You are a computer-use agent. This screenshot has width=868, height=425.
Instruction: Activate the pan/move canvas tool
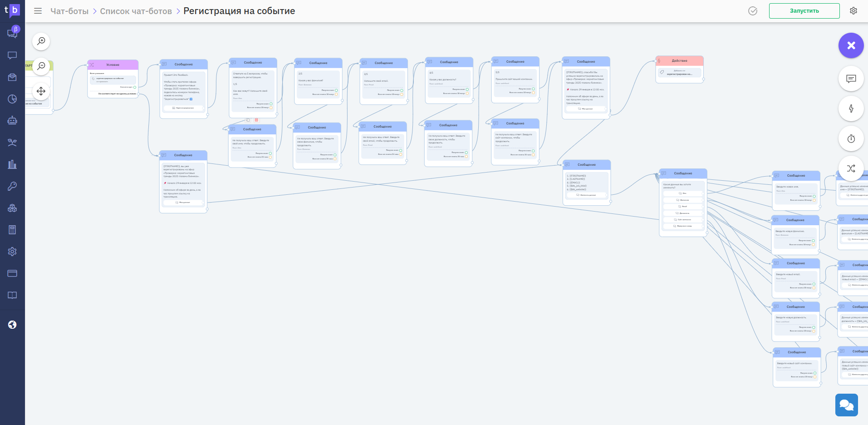41,91
